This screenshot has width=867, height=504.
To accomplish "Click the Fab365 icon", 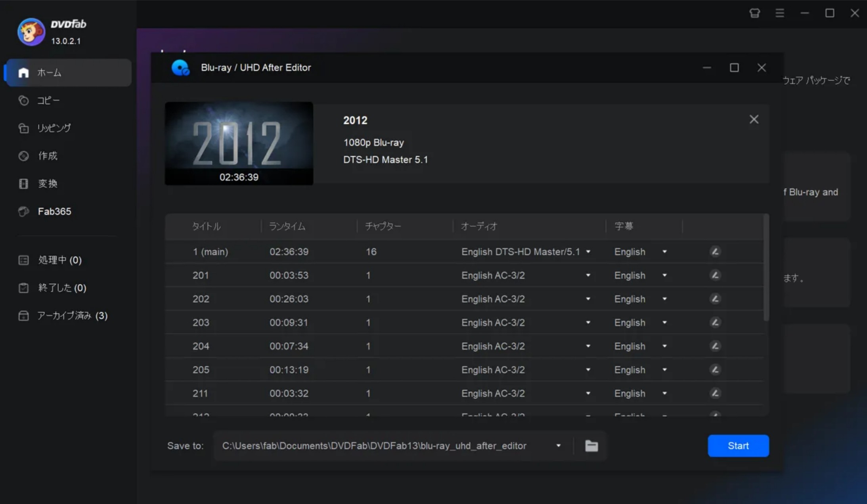I will [x=23, y=211].
